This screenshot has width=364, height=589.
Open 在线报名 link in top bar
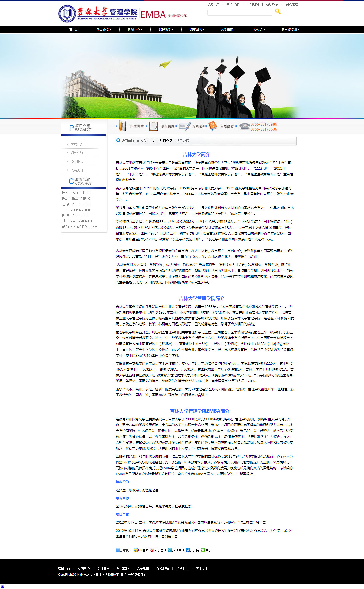[272, 4]
